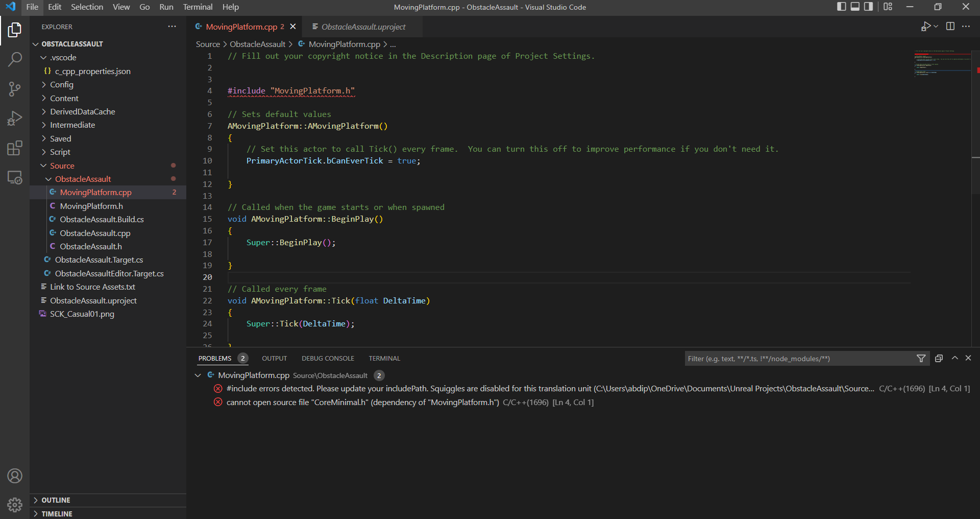Expand the OUTLINE section
980x519 pixels.
(x=56, y=500)
